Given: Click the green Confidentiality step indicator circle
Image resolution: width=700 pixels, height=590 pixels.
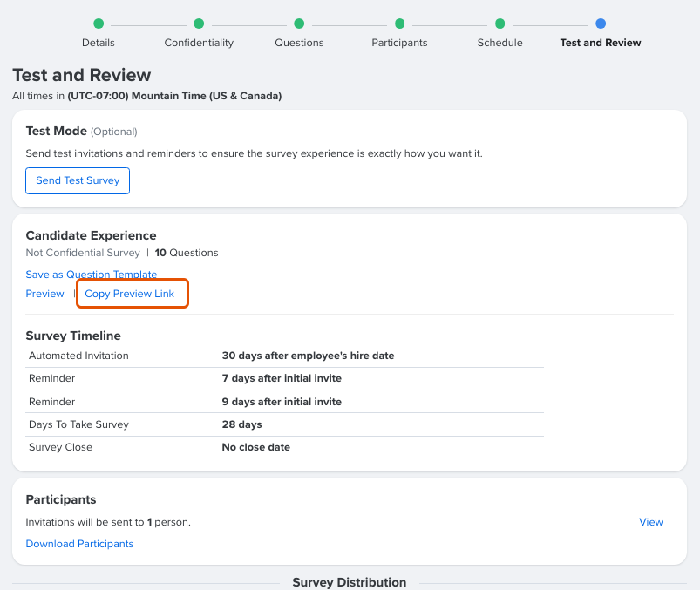Looking at the screenshot, I should coord(199,25).
